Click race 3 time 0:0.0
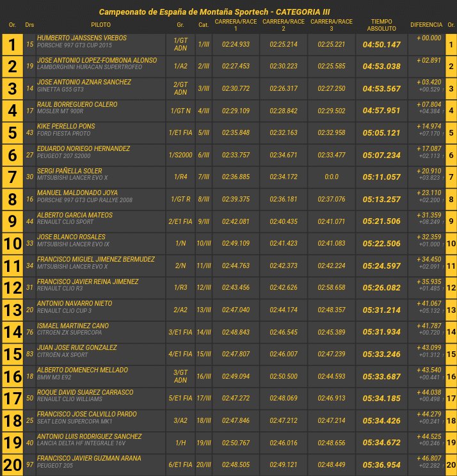 pos(332,177)
